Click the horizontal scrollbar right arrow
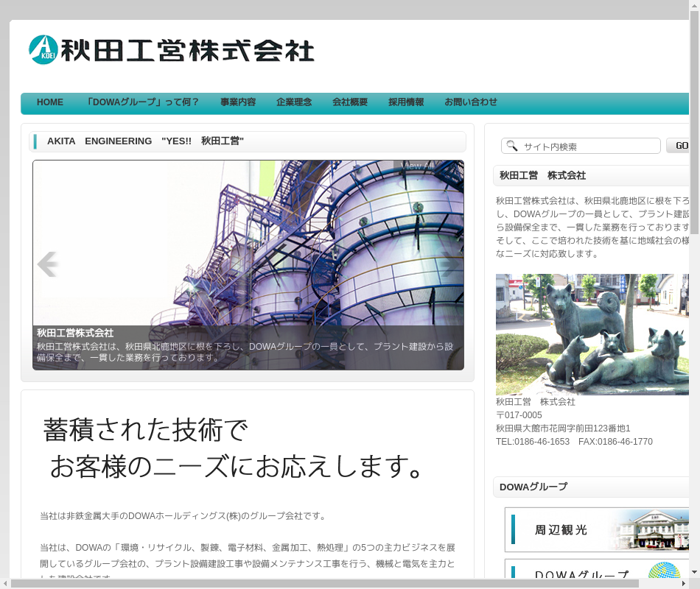 [x=683, y=584]
